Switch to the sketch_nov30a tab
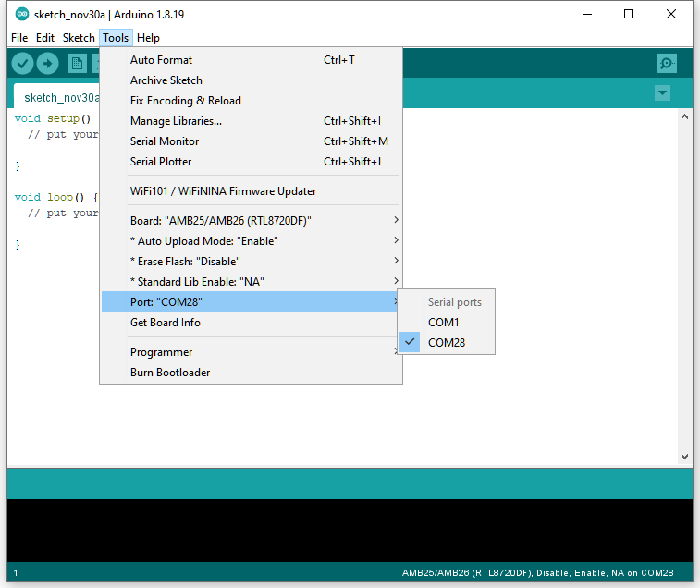Screen dimensions: 700x588 pyautogui.click(x=58, y=96)
